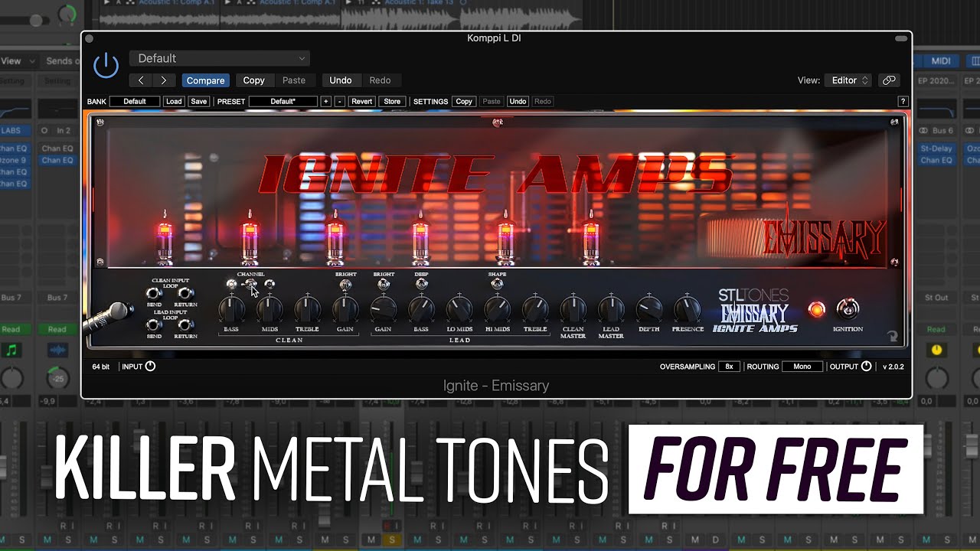Toggle the clean BRIGHT switch above clean Gain

coord(345,285)
